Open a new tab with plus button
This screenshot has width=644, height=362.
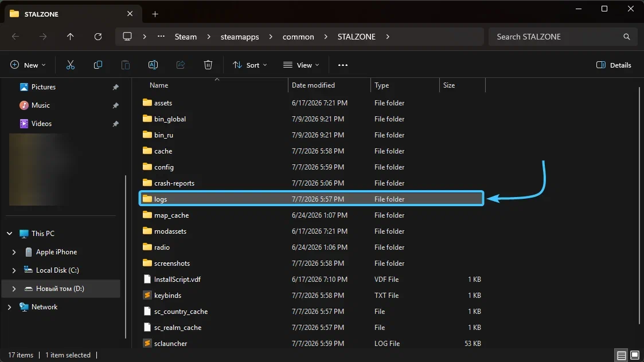pyautogui.click(x=155, y=14)
